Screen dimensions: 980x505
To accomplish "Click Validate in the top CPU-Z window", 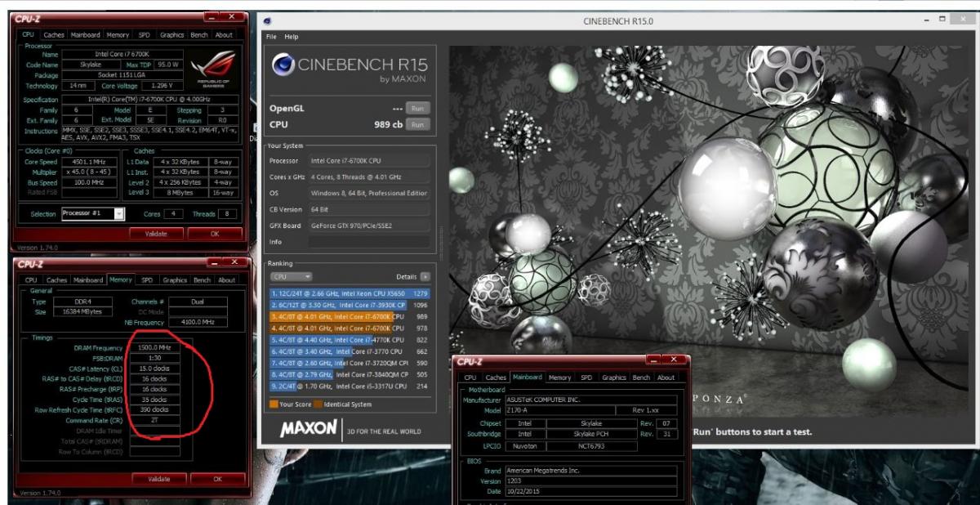I will coord(156,234).
